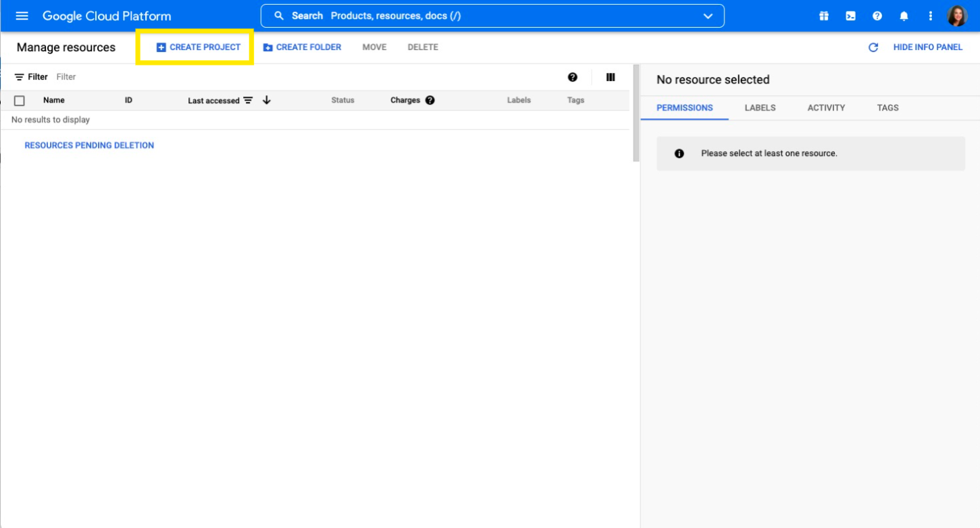This screenshot has width=980, height=528.
Task: Click the Tags column header
Action: pyautogui.click(x=575, y=100)
